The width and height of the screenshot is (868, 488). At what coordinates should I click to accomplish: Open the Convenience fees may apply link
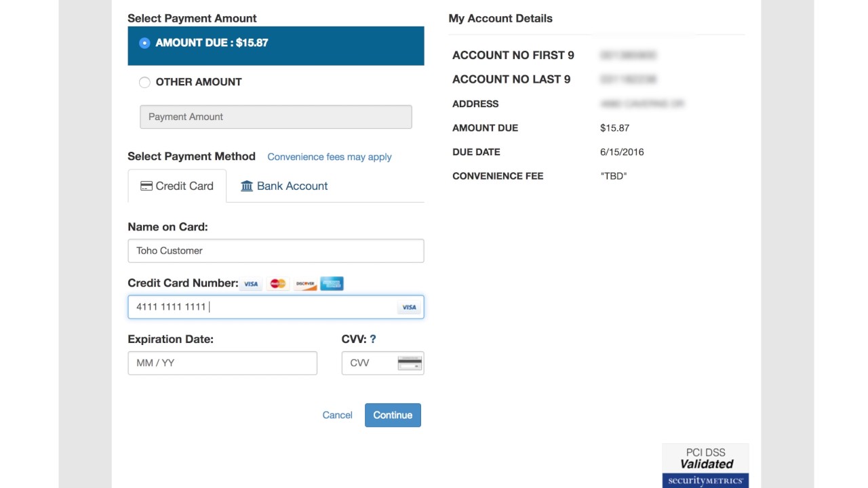click(x=330, y=157)
